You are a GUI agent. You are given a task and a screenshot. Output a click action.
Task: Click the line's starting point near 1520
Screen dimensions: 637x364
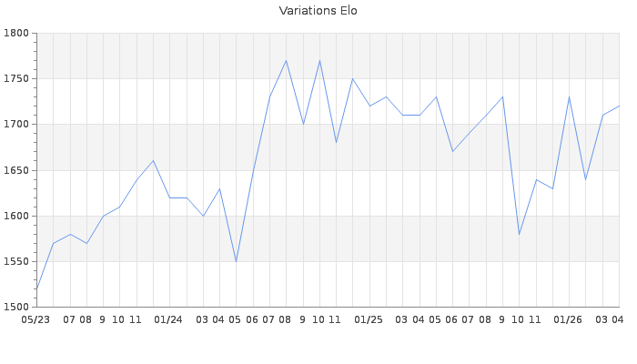click(x=36, y=288)
